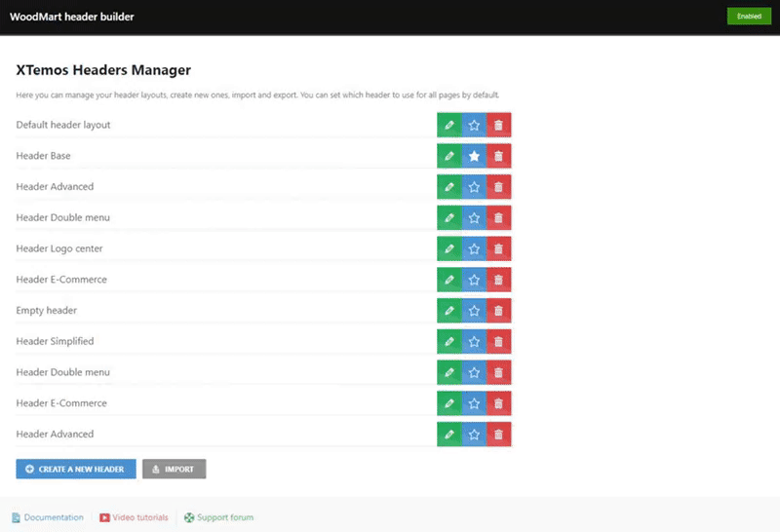Image resolution: width=780 pixels, height=532 pixels.
Task: Toggle the filled star on Header Base
Action: pyautogui.click(x=474, y=156)
